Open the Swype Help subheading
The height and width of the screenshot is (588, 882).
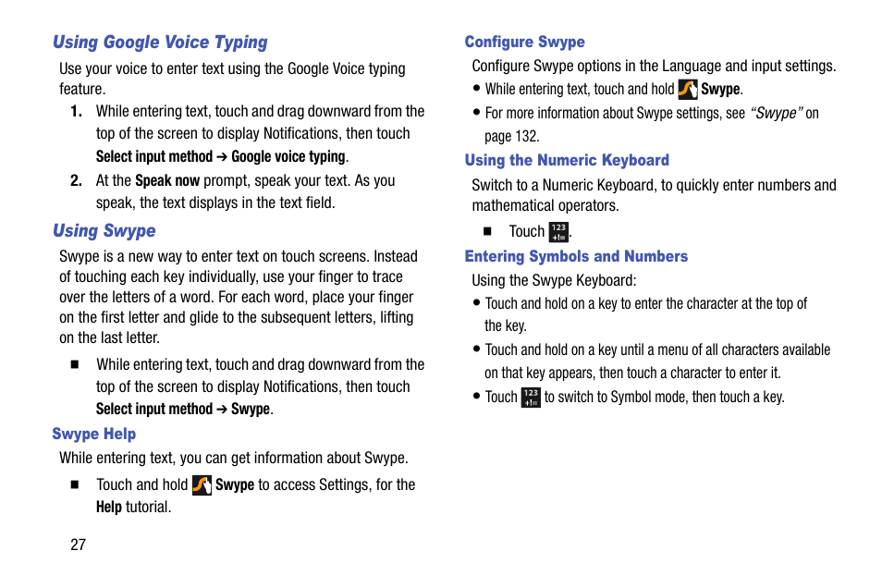(93, 434)
